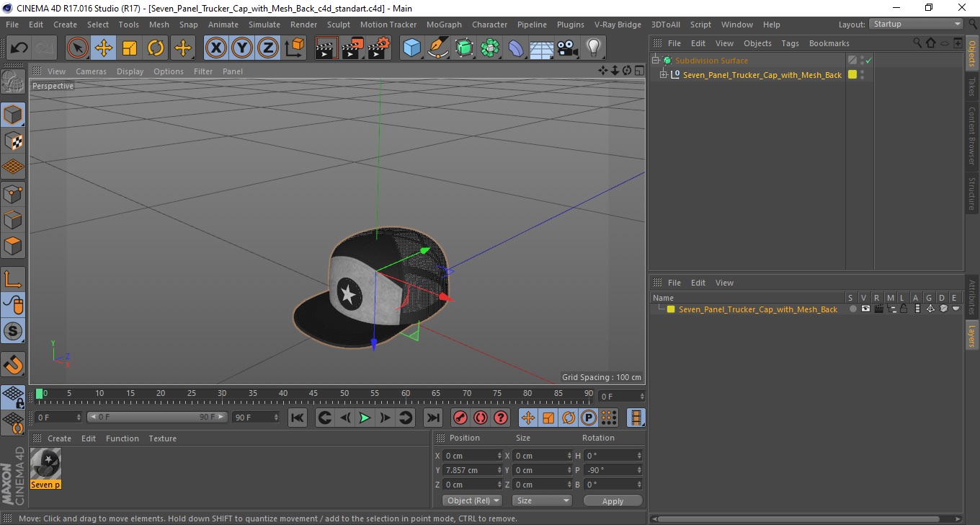Open the Takes side tab

tap(972, 87)
